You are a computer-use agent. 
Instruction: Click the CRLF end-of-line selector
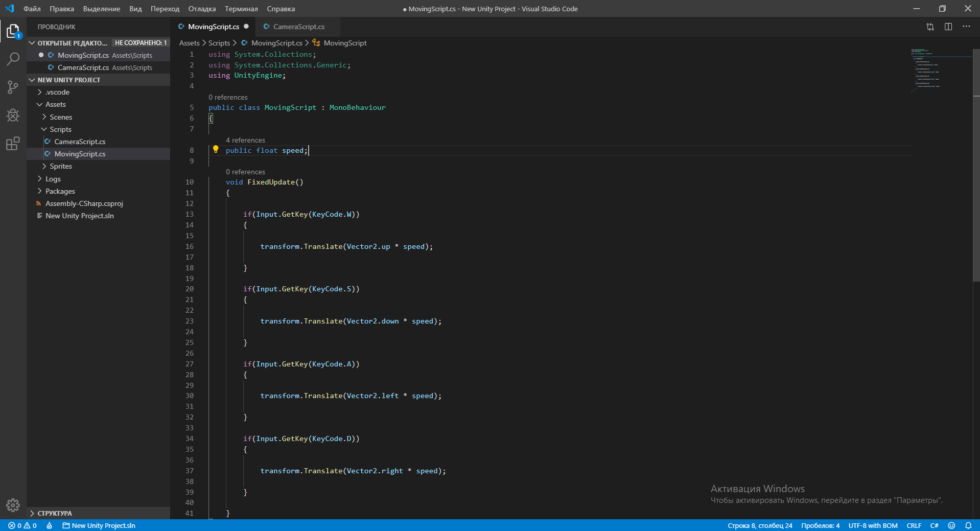pos(914,525)
